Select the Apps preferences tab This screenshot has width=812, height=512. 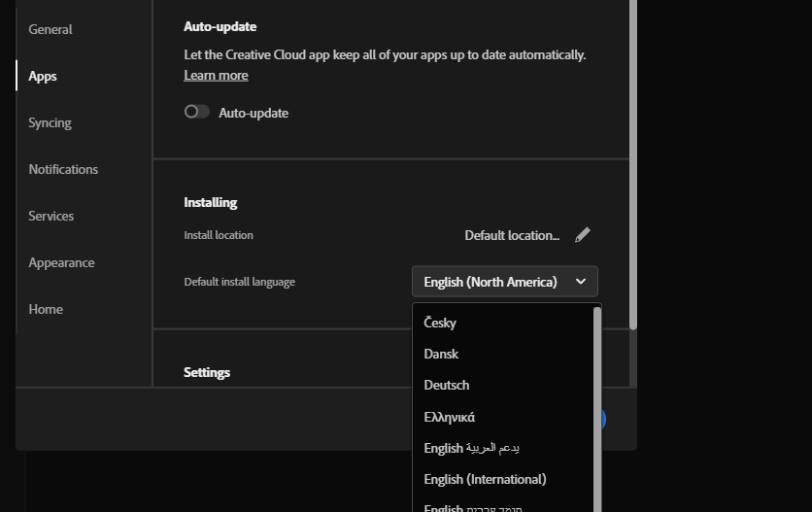click(43, 76)
